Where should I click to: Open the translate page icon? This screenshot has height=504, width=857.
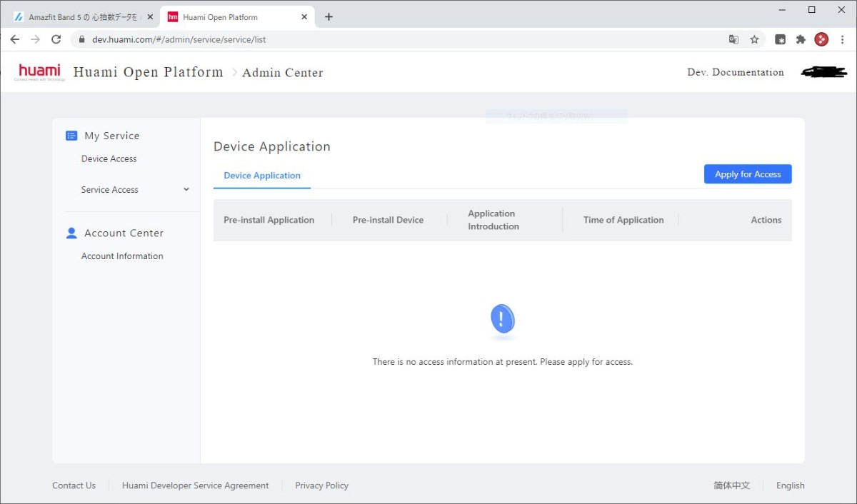tap(733, 39)
